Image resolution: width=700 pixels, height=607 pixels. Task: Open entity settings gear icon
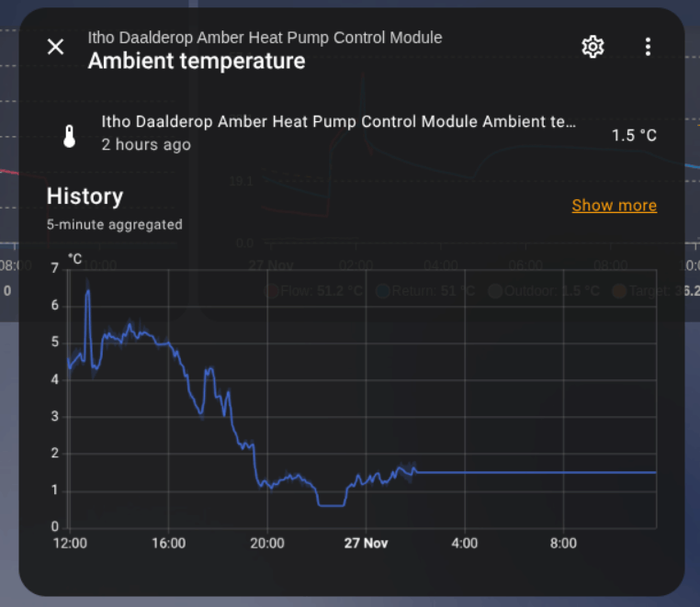click(x=593, y=47)
